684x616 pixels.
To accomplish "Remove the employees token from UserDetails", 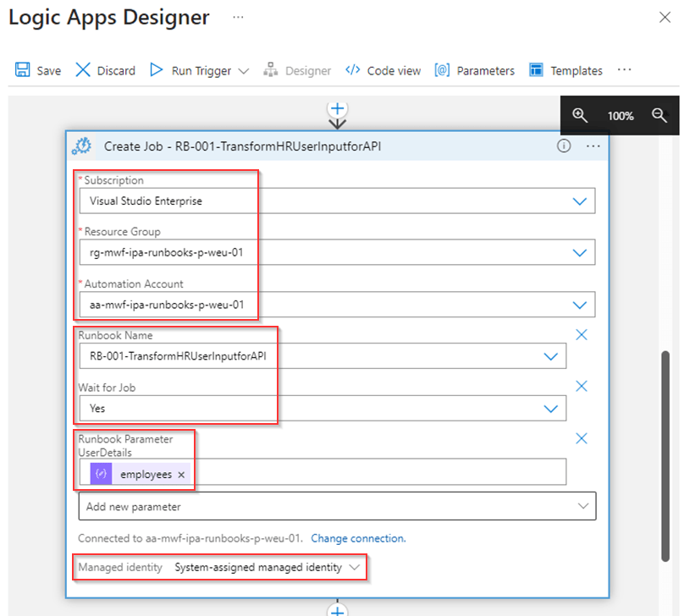I will [181, 475].
